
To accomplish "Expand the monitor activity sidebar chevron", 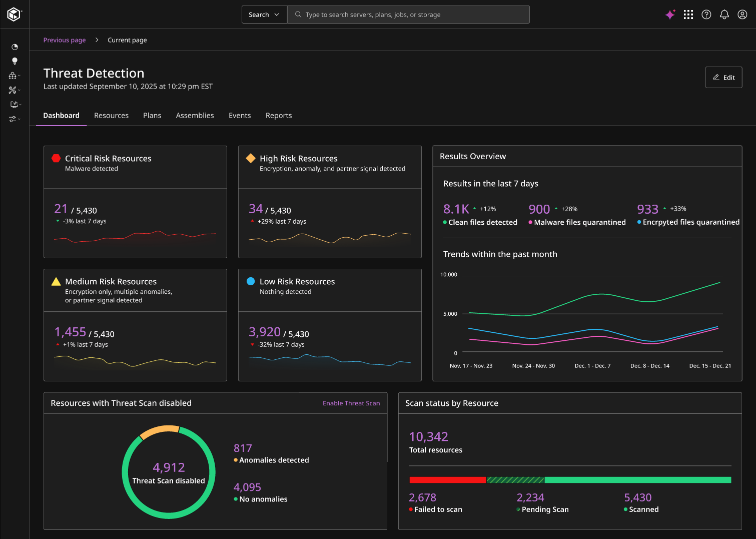I will (x=20, y=105).
